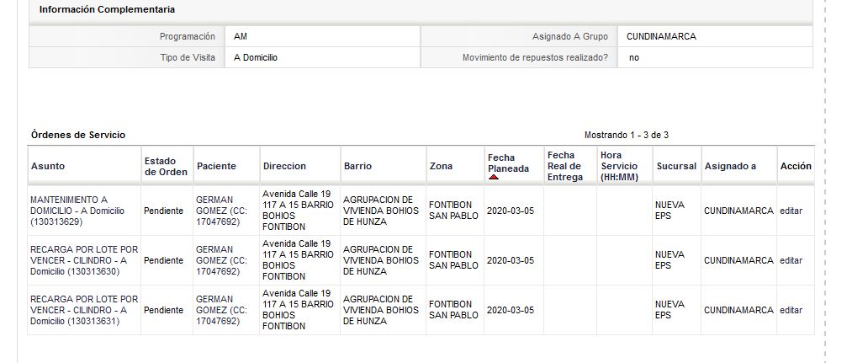Image resolution: width=868 pixels, height=363 pixels.
Task: Click the CUNDINAMARCA Asignado A Grupo value
Action: click(662, 36)
